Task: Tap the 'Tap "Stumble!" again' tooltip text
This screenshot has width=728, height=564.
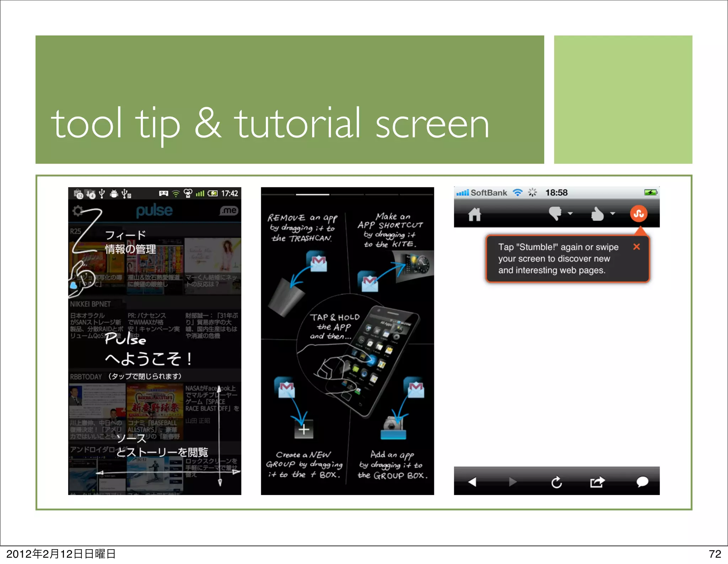Action: coord(558,259)
